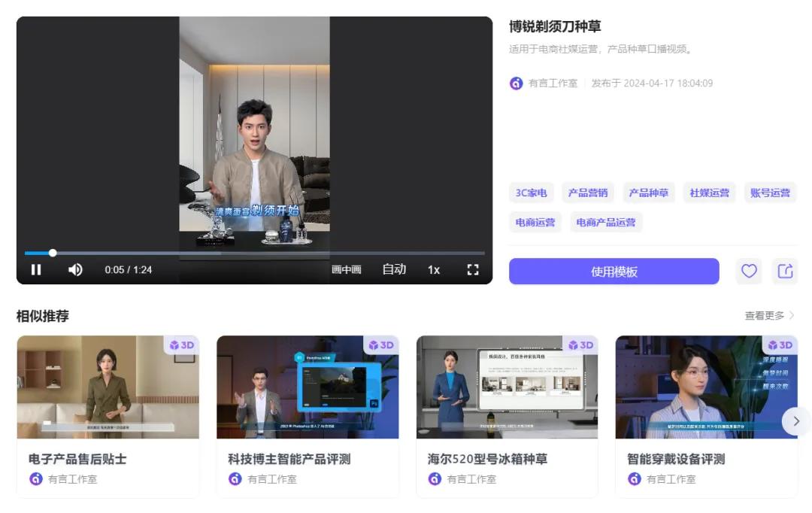This screenshot has width=812, height=513.
Task: Open the 海尔520型号冰箱种草 thumbnail
Action: click(507, 387)
